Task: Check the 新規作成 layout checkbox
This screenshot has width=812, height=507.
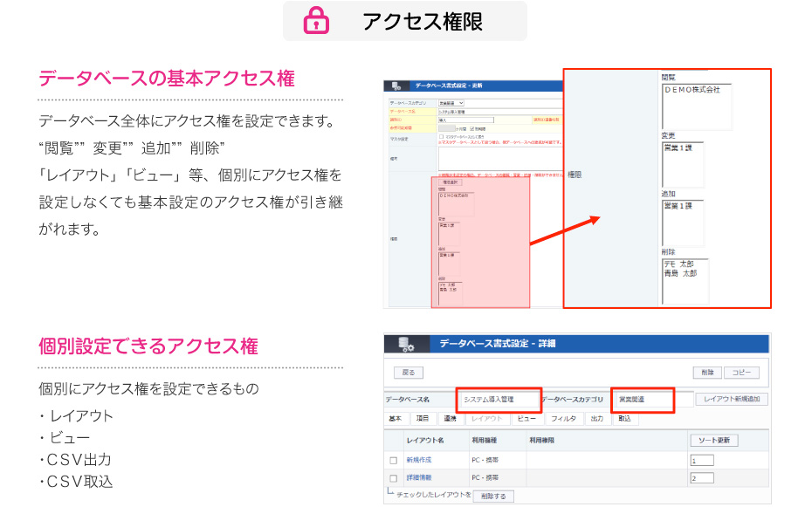Action: click(x=393, y=460)
